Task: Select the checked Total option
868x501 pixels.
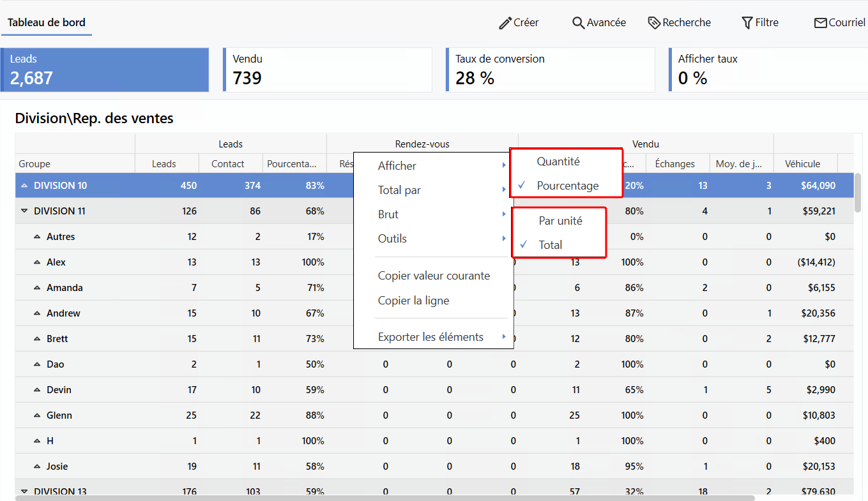Action: coord(550,245)
